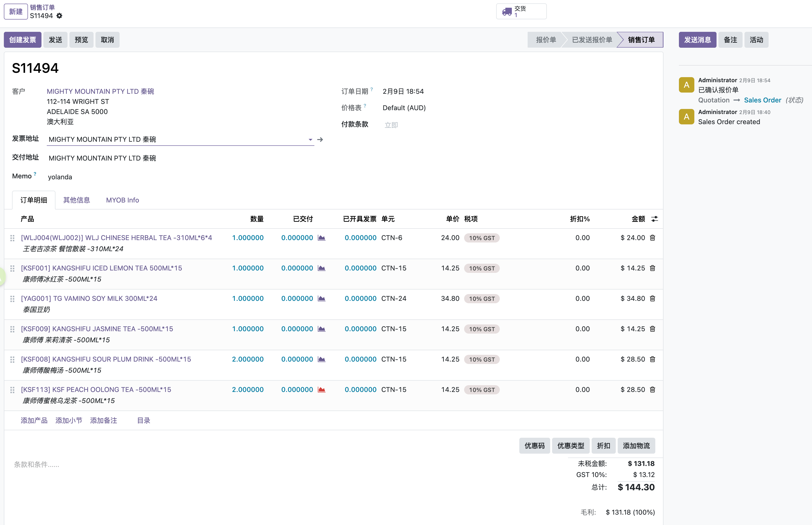This screenshot has width=812, height=525.
Task: Click the 添加备注 link
Action: click(x=104, y=420)
